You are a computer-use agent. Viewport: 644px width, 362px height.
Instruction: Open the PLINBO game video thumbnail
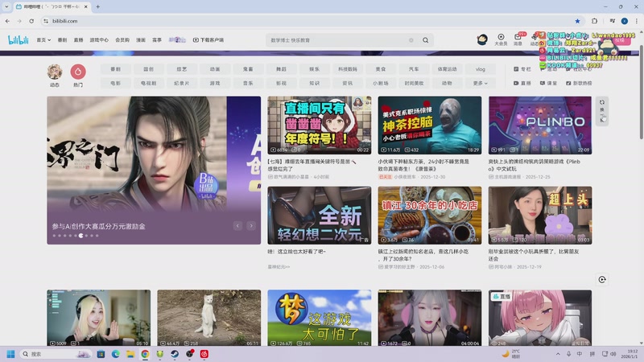tap(540, 125)
